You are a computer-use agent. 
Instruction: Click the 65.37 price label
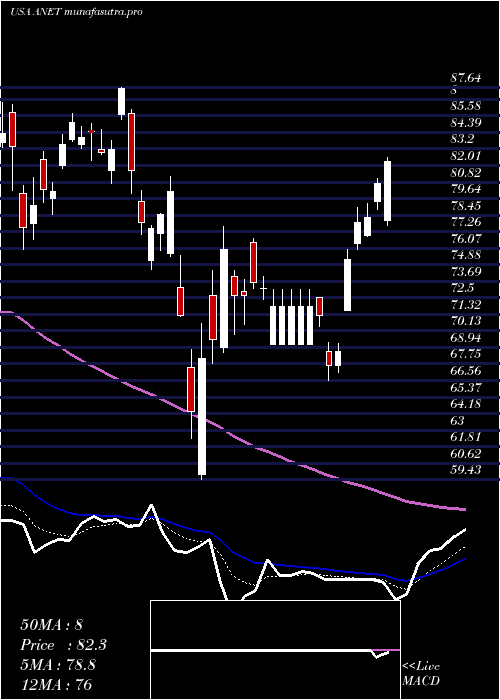coord(466,387)
